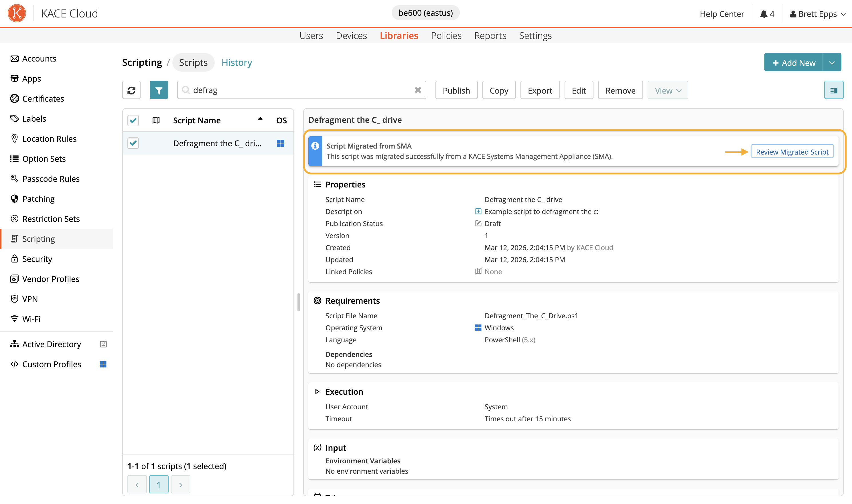This screenshot has height=504, width=852.
Task: Click the linked policies column icon
Action: (156, 120)
